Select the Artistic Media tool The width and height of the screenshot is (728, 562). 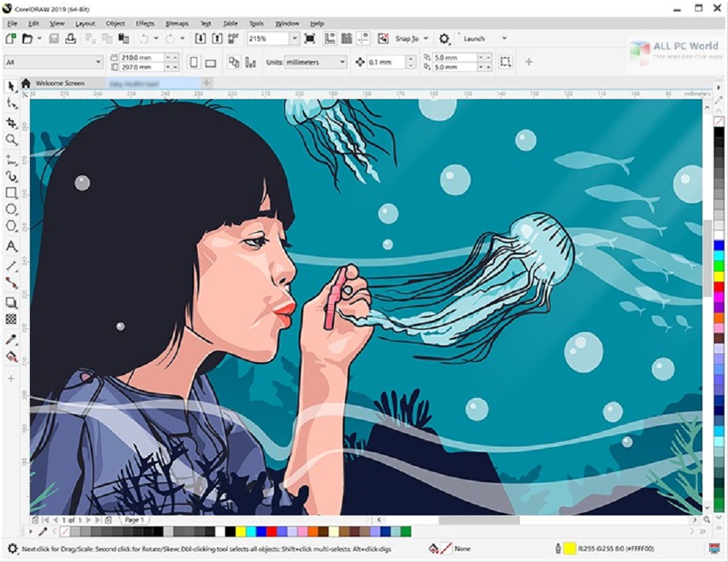(11, 176)
